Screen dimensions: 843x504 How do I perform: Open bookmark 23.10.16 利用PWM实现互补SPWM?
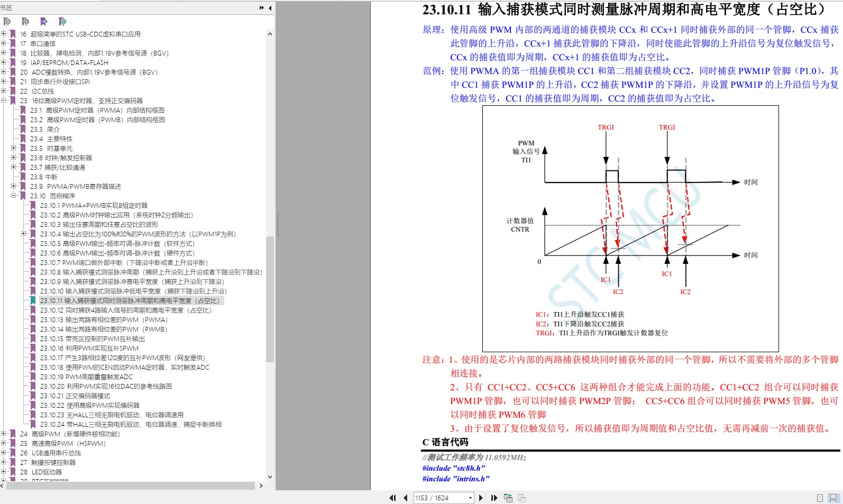tap(89, 349)
